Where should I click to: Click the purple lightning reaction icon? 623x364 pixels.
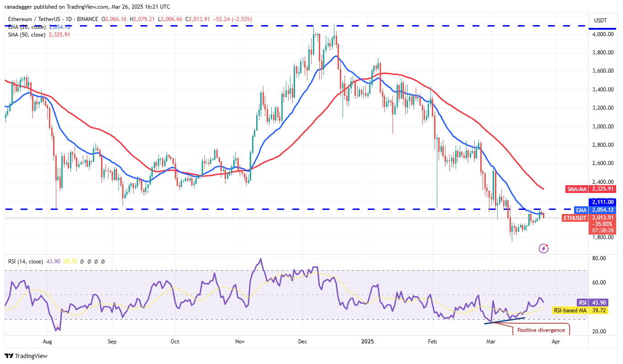click(543, 248)
